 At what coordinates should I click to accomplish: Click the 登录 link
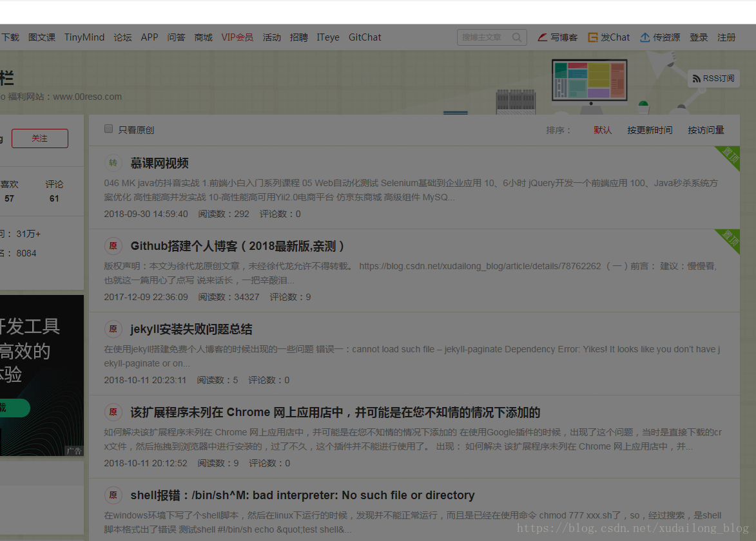click(699, 37)
